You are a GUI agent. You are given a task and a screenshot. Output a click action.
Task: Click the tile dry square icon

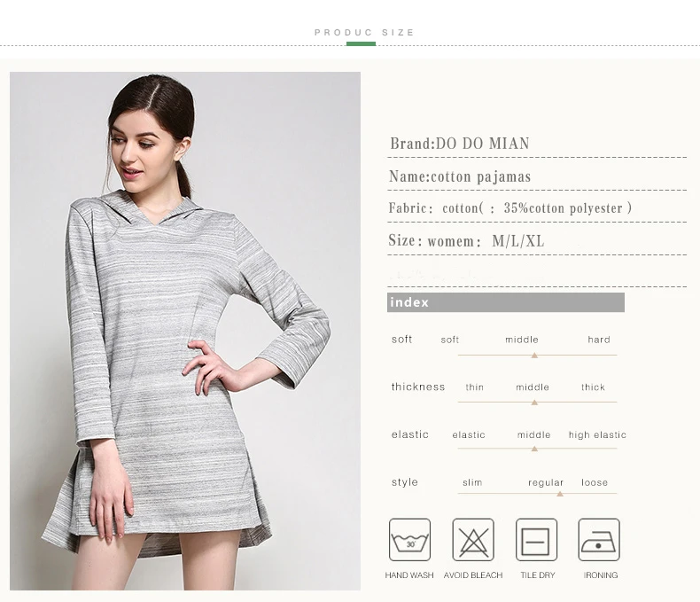tap(536, 539)
